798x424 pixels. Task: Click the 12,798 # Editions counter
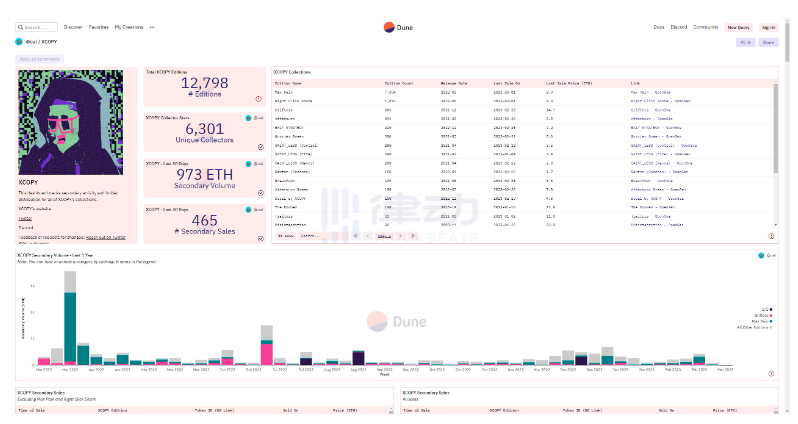[x=205, y=87]
